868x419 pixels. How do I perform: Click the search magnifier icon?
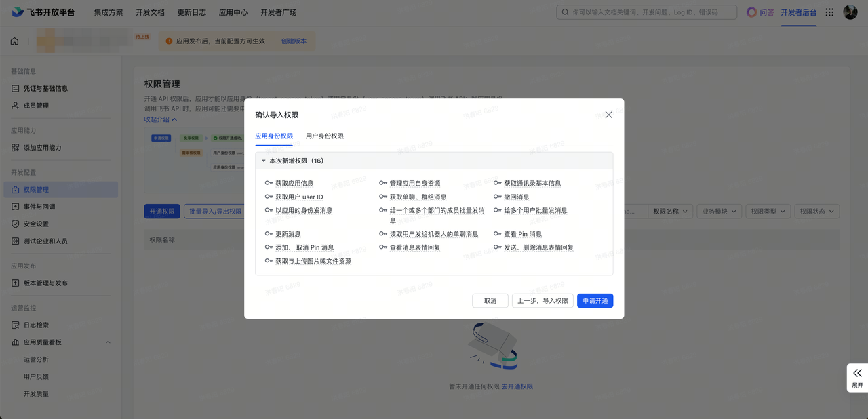pos(566,12)
